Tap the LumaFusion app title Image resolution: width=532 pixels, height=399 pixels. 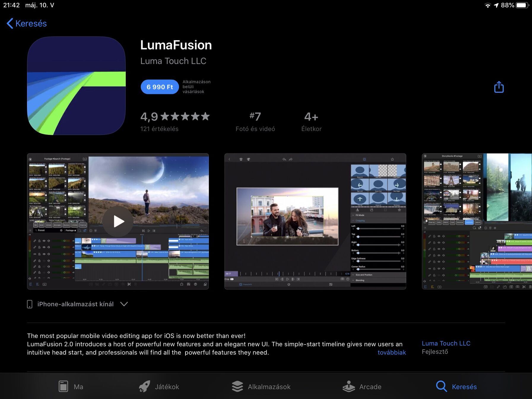(176, 45)
